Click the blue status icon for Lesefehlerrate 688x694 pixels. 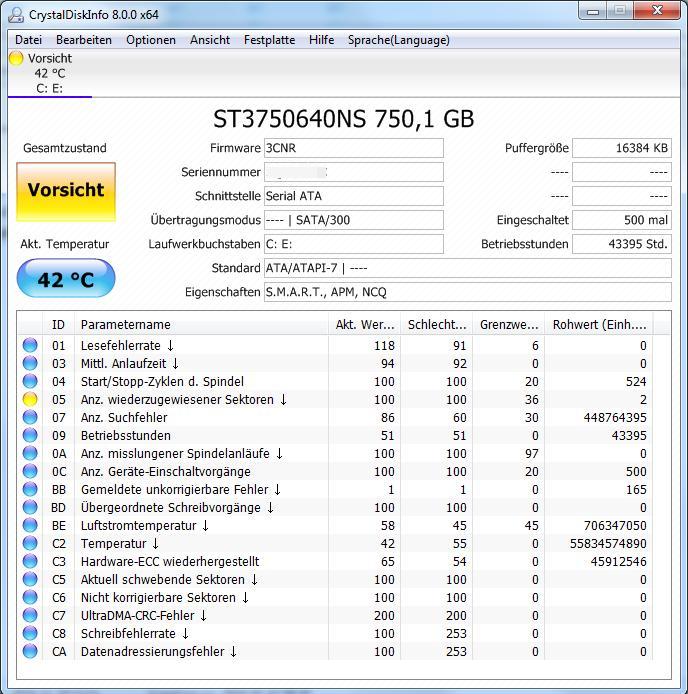30,345
